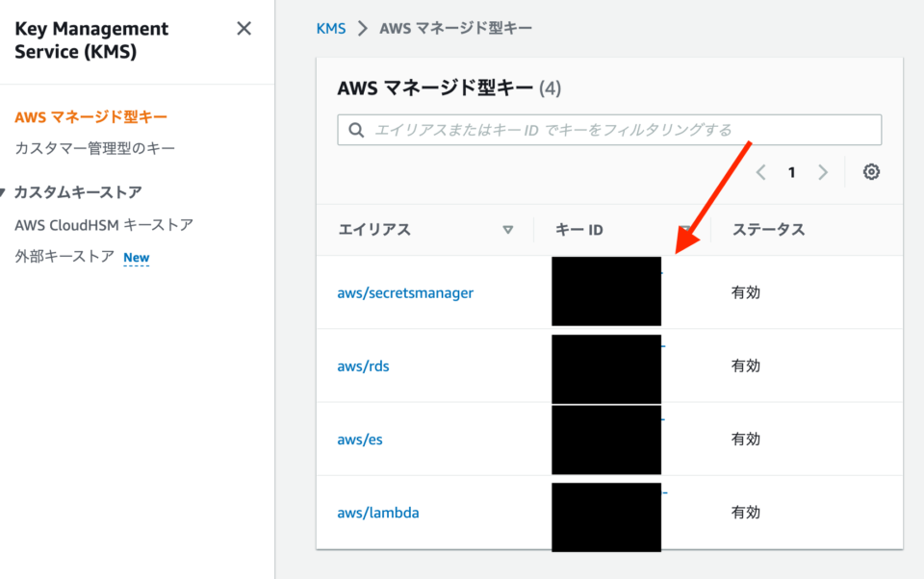
Task: Click the New badge beside 外部キーストア
Action: coord(137,258)
